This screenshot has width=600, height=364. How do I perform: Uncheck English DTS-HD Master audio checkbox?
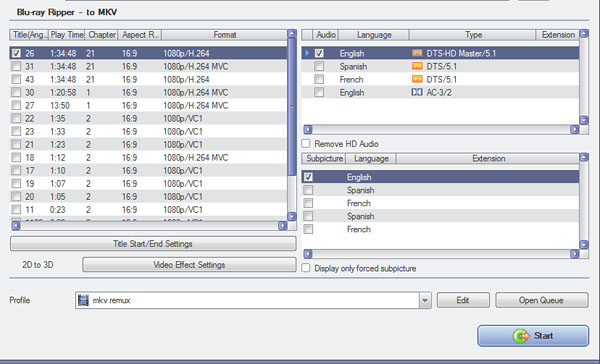point(319,53)
